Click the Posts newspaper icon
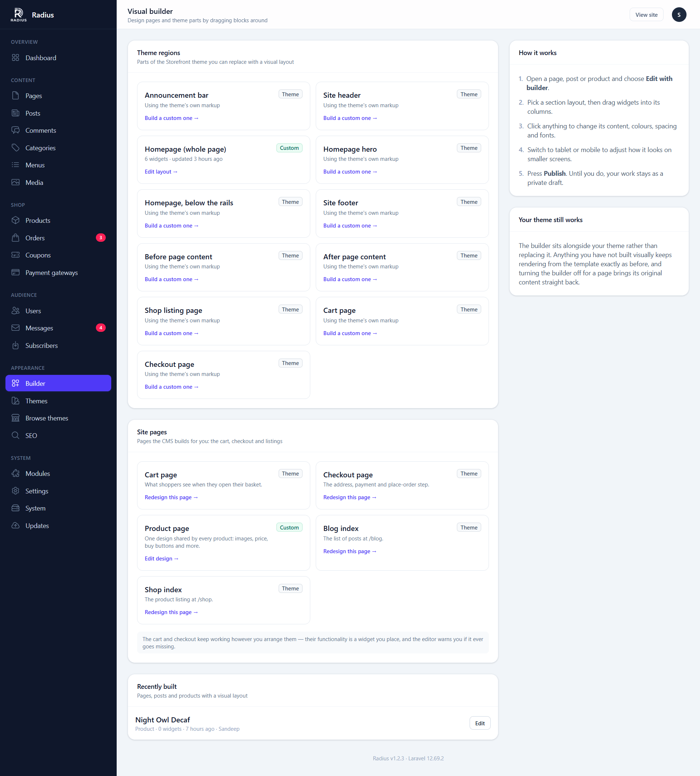The width and height of the screenshot is (700, 776). 15,113
